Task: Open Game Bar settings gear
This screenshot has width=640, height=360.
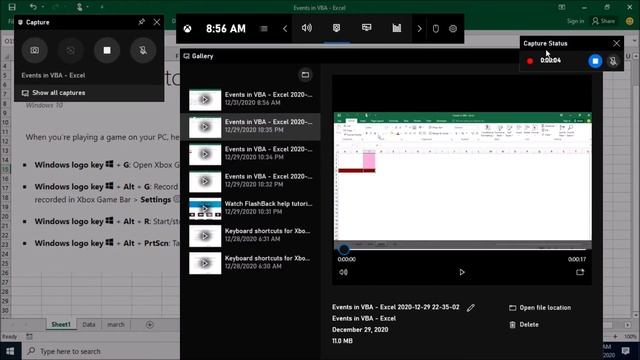Action: [453, 29]
